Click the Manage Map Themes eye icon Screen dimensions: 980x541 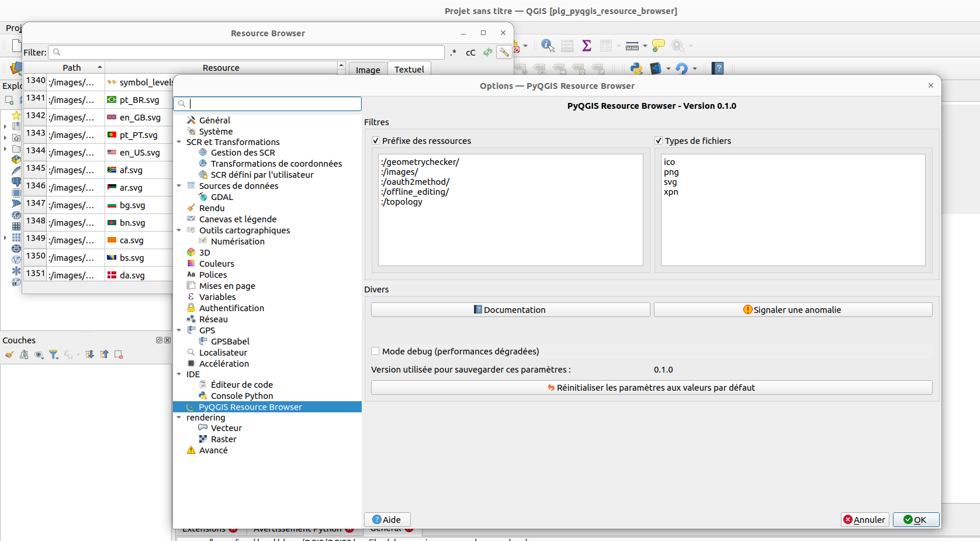(39, 354)
